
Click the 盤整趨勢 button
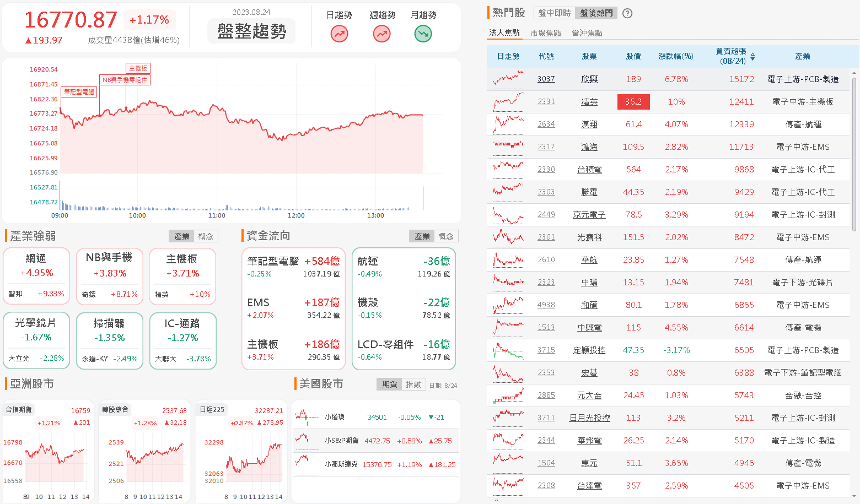[x=251, y=31]
